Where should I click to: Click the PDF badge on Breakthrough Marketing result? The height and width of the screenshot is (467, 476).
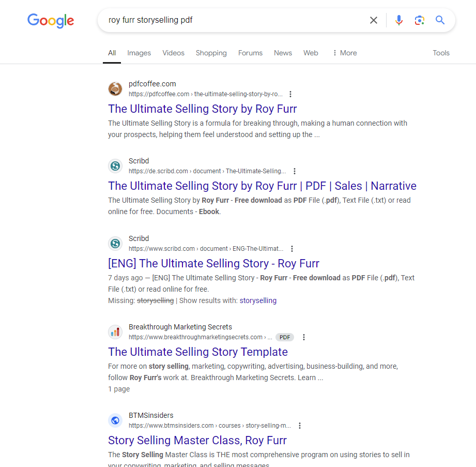click(285, 337)
